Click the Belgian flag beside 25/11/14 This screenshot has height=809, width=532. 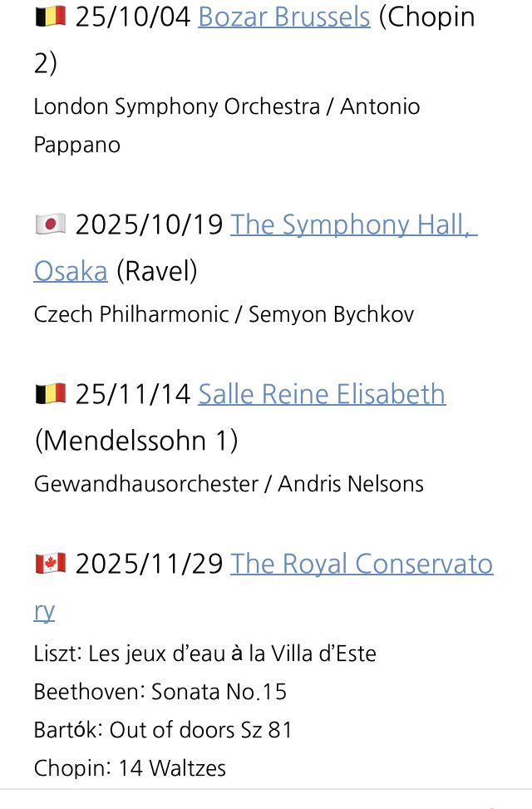pyautogui.click(x=50, y=393)
